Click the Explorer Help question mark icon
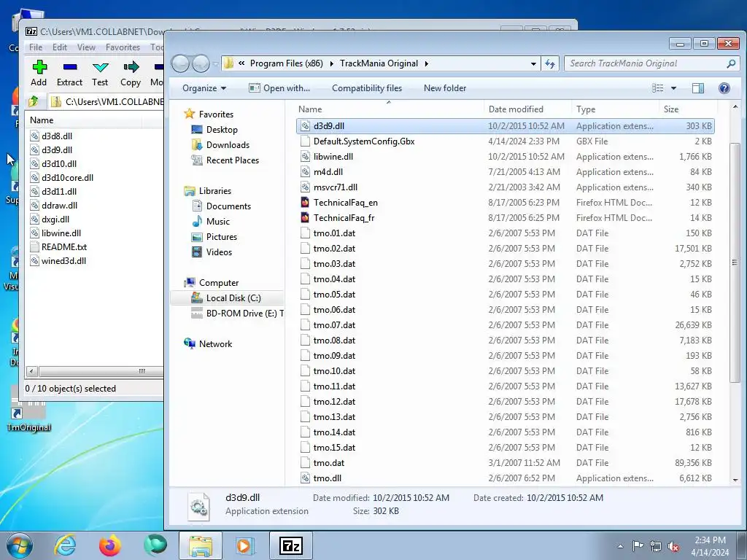The width and height of the screenshot is (747, 560). coord(724,88)
